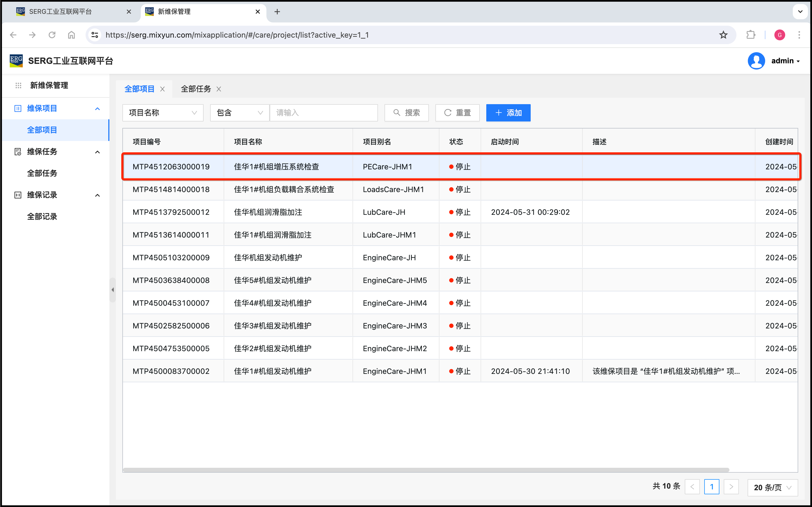
Task: Open the 项目名称 field dropdown
Action: 163,113
